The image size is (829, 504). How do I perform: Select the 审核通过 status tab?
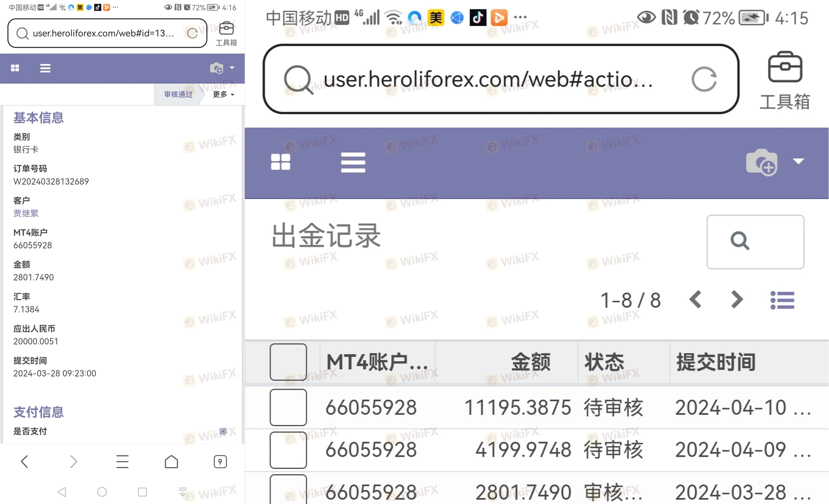pyautogui.click(x=178, y=95)
